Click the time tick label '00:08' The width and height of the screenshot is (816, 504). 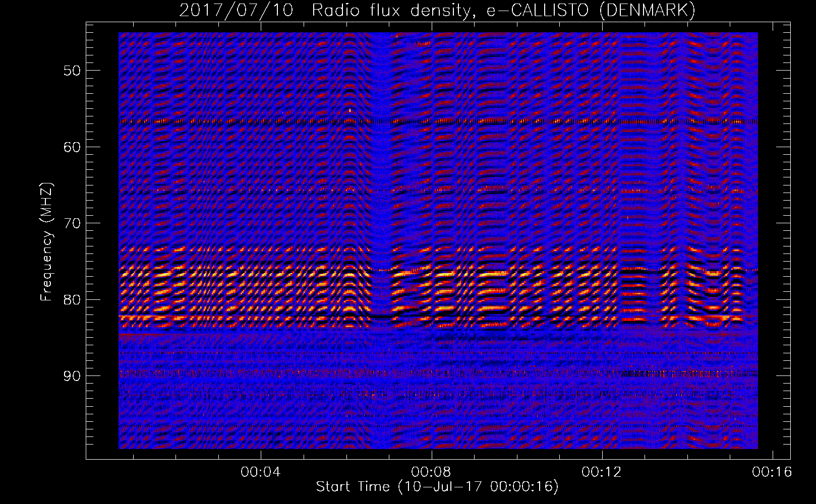tap(431, 472)
